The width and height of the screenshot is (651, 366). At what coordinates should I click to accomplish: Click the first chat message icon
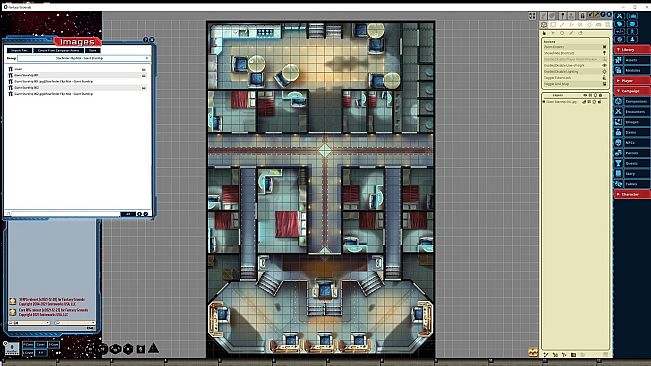click(13, 301)
